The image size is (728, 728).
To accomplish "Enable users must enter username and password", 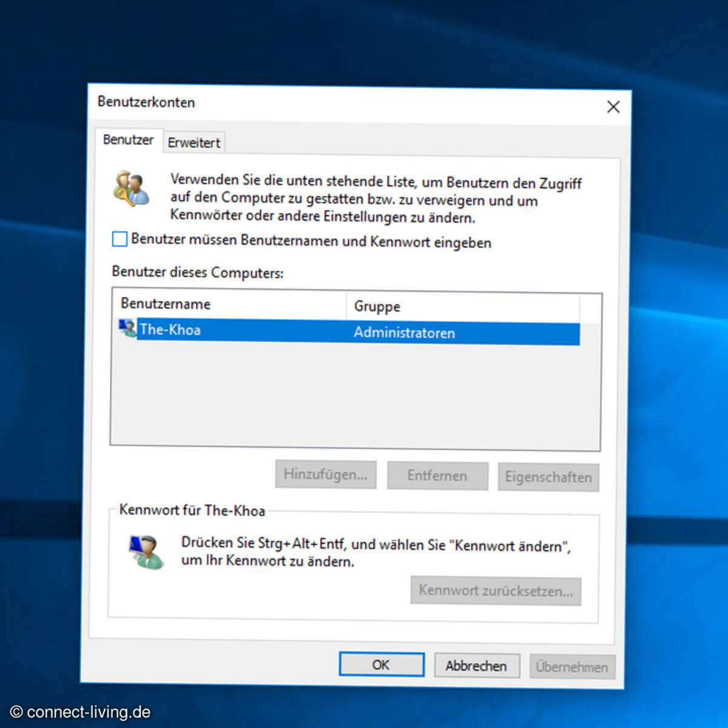I will click(119, 239).
